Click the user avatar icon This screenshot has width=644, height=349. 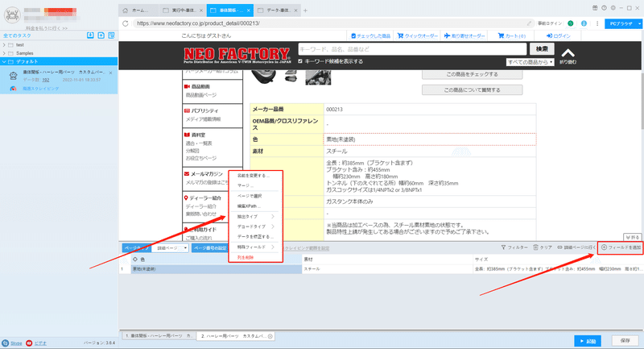[x=12, y=15]
